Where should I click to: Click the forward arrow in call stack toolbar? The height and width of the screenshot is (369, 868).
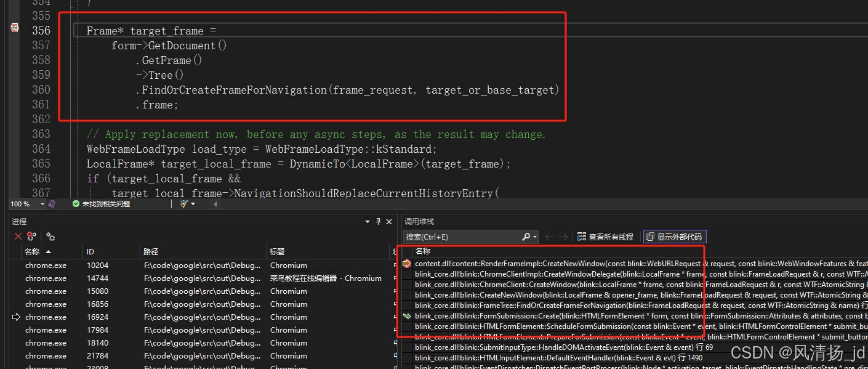[x=563, y=237]
